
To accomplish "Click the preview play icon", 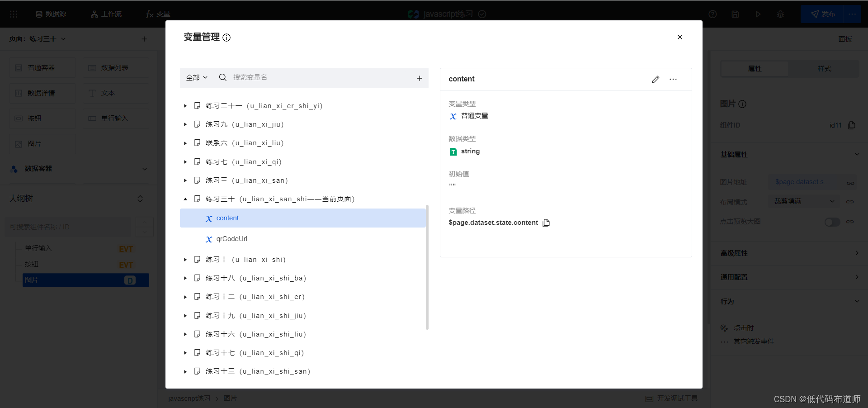I will [758, 14].
